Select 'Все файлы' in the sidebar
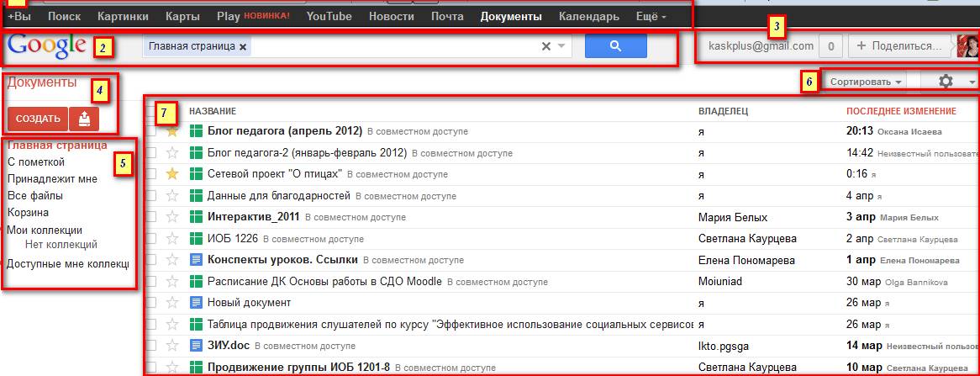This screenshot has width=980, height=376. [35, 196]
